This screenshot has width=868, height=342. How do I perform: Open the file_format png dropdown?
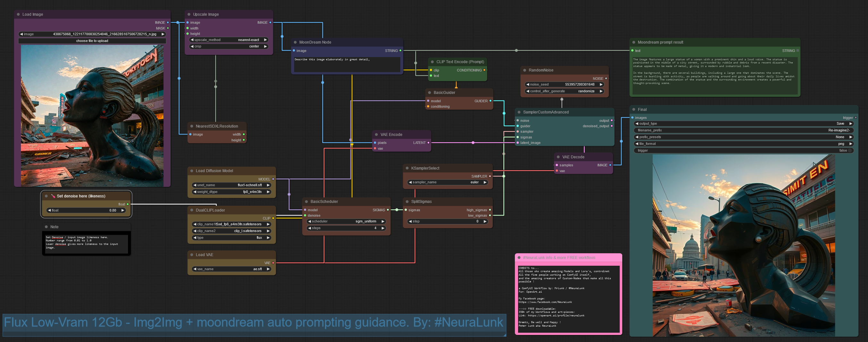(743, 144)
